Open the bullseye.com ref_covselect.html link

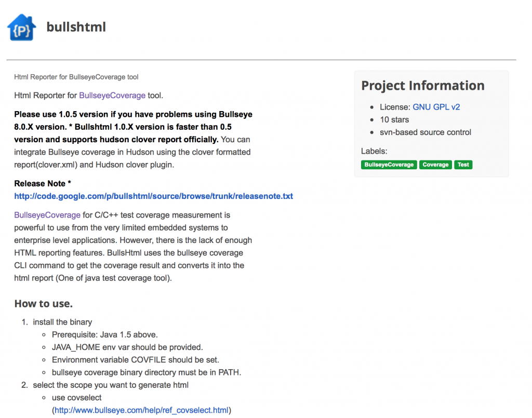click(141, 410)
